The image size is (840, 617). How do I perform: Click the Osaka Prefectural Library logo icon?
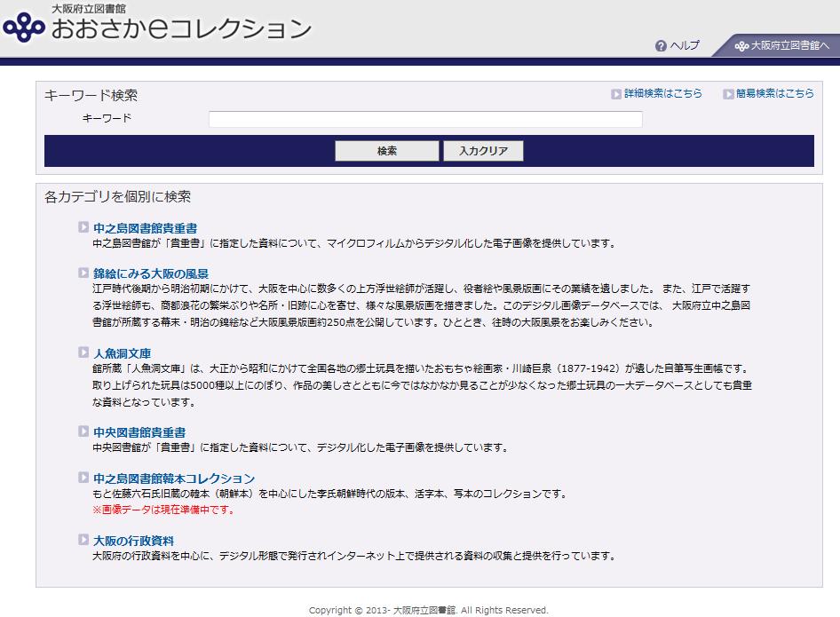24,27
